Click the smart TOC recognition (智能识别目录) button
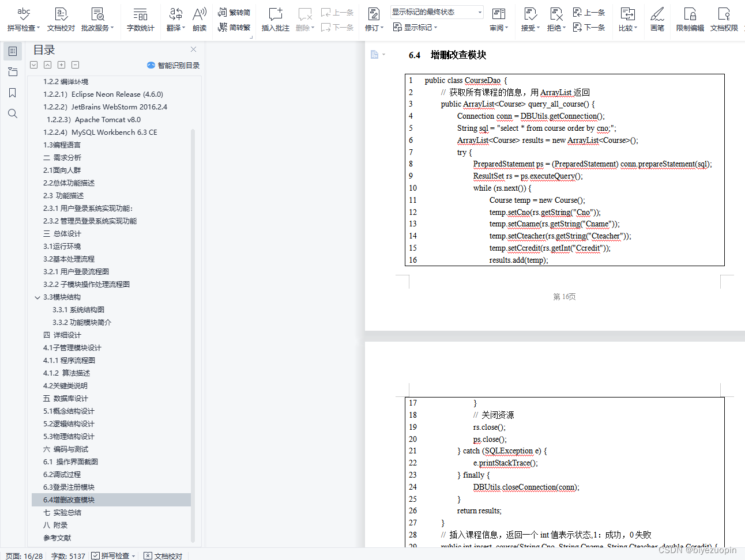 [x=173, y=65]
